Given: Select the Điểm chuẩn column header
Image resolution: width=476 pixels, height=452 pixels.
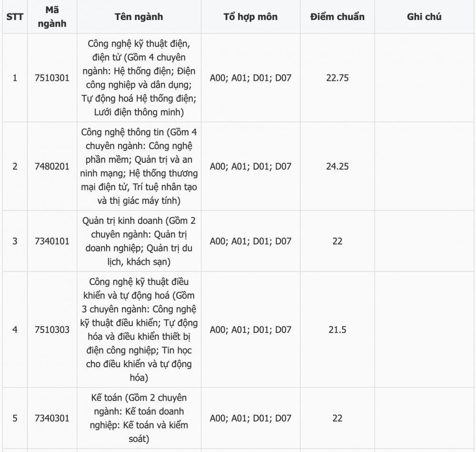Looking at the screenshot, I should point(337,17).
